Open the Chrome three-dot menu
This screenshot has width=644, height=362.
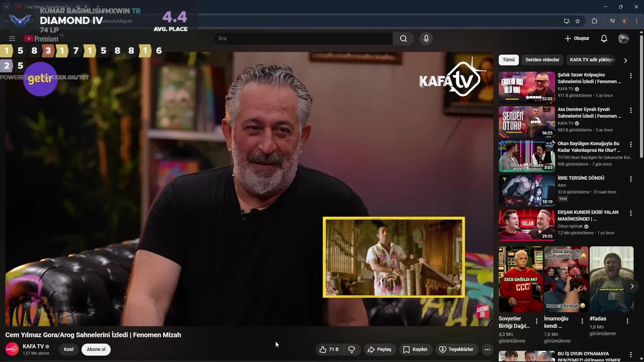(x=636, y=21)
